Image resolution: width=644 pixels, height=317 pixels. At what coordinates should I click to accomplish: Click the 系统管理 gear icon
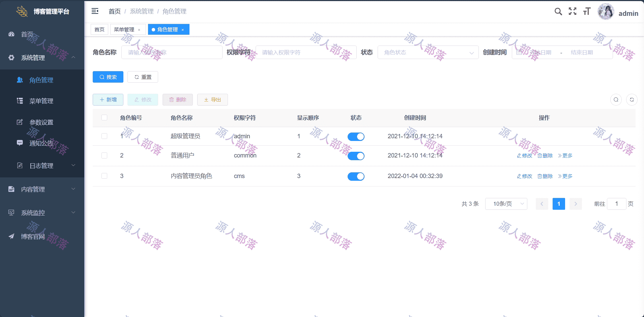[x=11, y=58]
